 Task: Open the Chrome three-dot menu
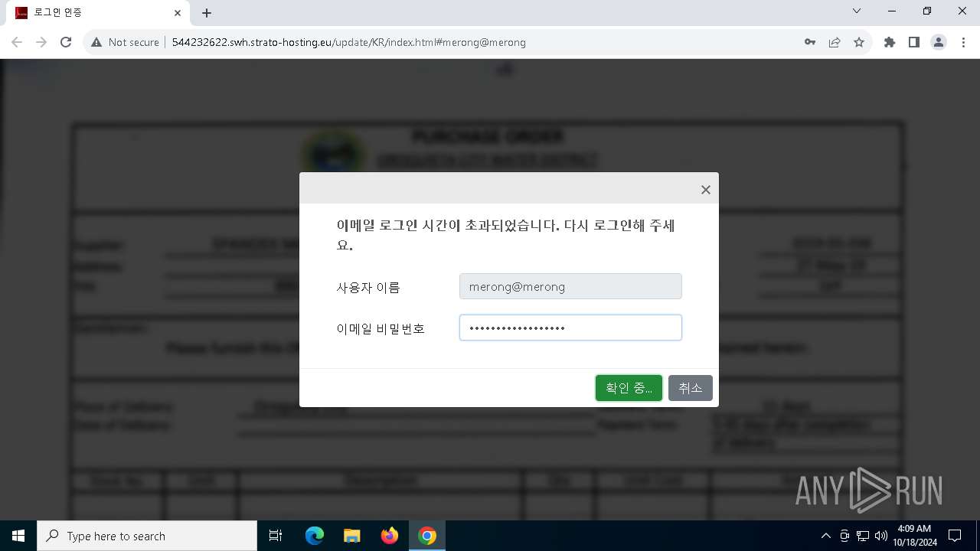963,42
